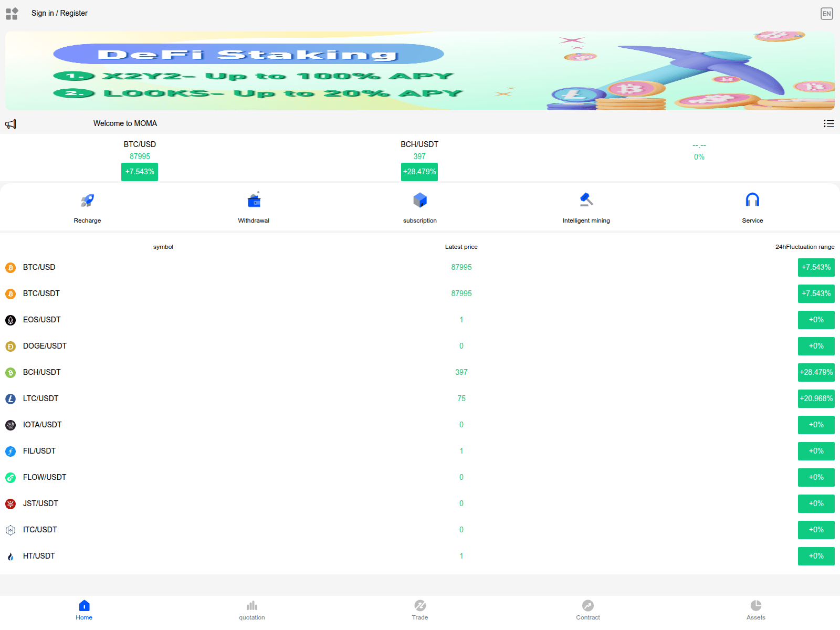Click the Sign in / Register link

[x=59, y=13]
